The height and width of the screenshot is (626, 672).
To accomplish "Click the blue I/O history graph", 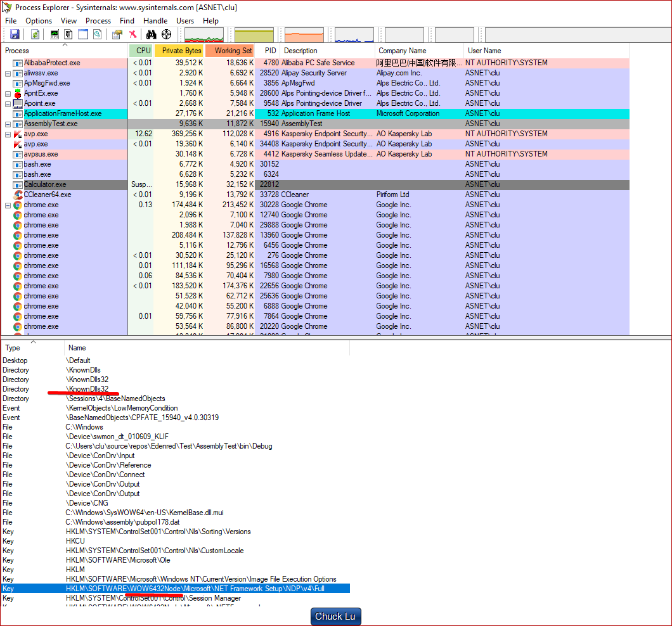I will coord(354,35).
